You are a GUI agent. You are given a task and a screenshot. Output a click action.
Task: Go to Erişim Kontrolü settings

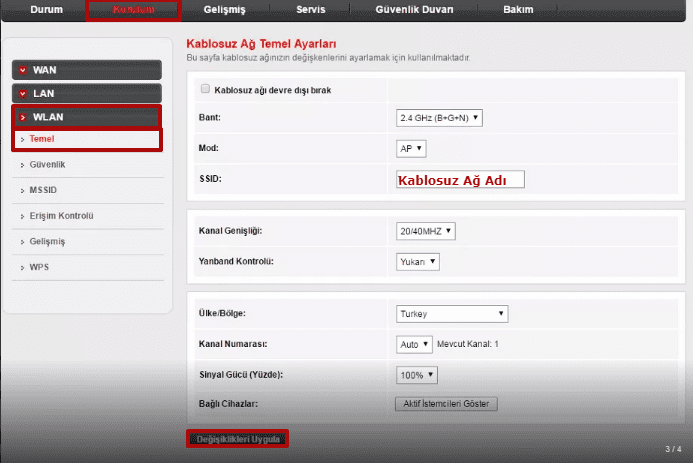click(x=61, y=216)
